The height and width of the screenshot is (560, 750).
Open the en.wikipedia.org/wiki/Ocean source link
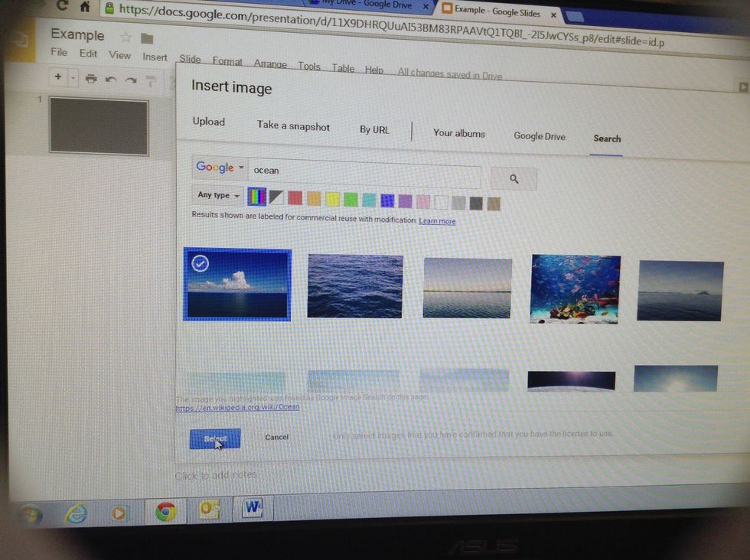(238, 408)
